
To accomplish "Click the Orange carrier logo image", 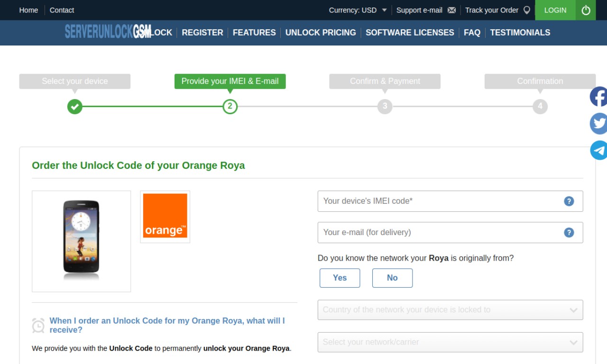I will [x=165, y=217].
